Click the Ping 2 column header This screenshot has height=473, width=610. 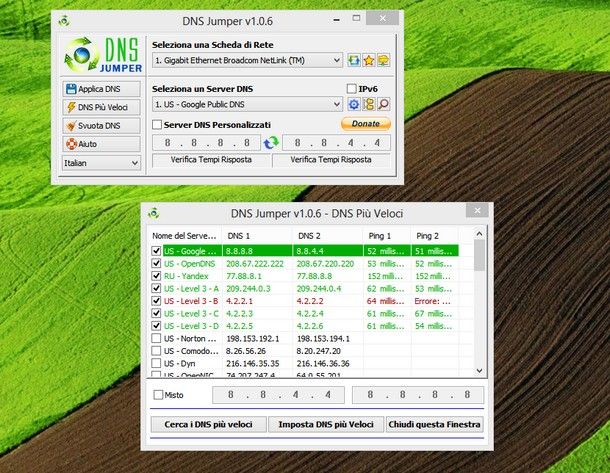(x=435, y=236)
